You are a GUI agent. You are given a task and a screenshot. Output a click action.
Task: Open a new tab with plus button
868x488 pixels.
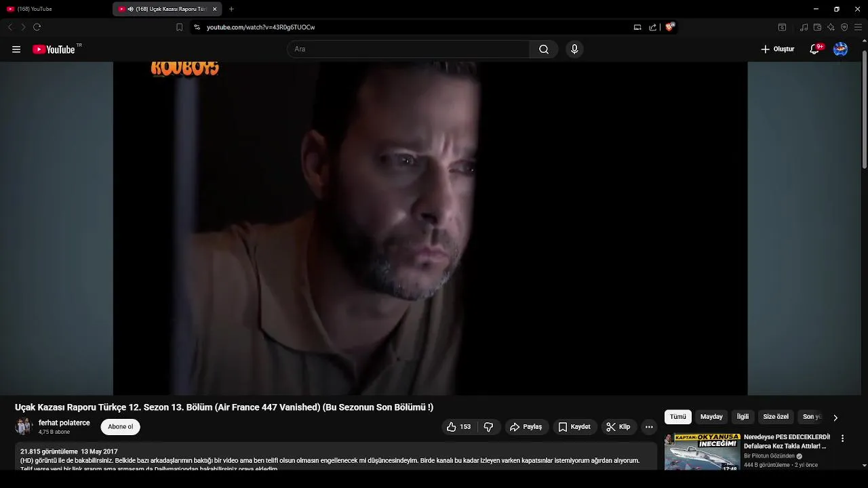click(x=231, y=9)
